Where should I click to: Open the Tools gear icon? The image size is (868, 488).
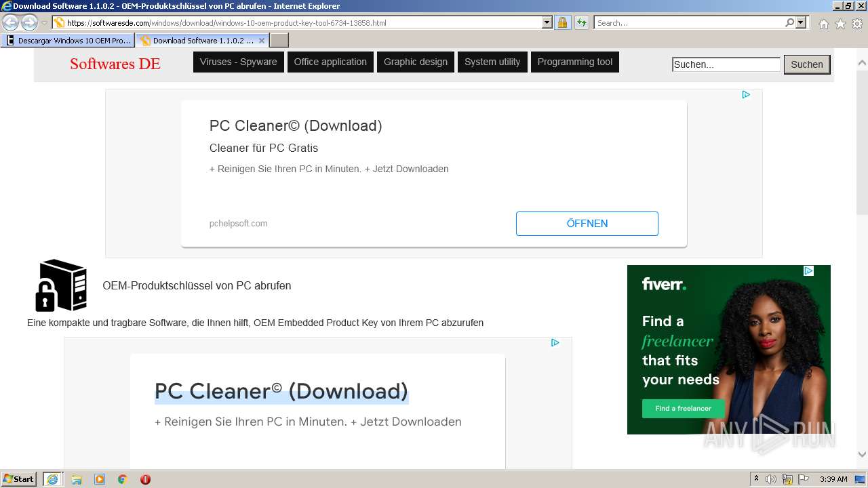857,24
